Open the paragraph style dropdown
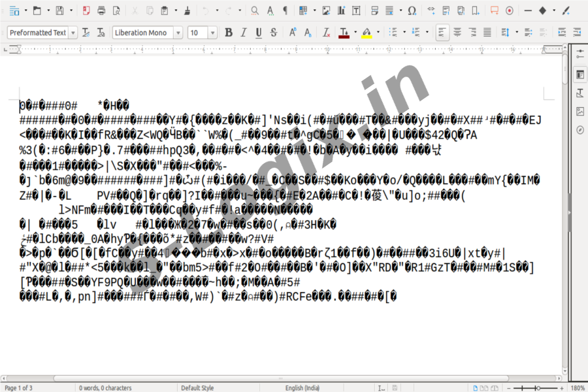Image resolution: width=588 pixels, height=392 pixels. coord(73,33)
